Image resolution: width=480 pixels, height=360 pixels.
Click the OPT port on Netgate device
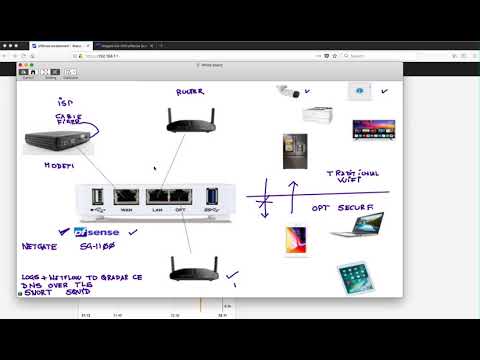pyautogui.click(x=181, y=196)
